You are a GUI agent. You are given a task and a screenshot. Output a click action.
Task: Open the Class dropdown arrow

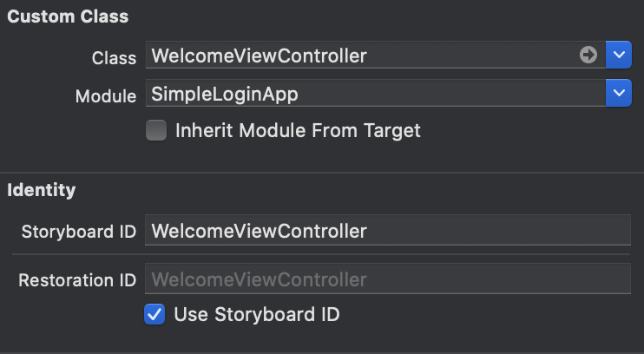point(618,56)
